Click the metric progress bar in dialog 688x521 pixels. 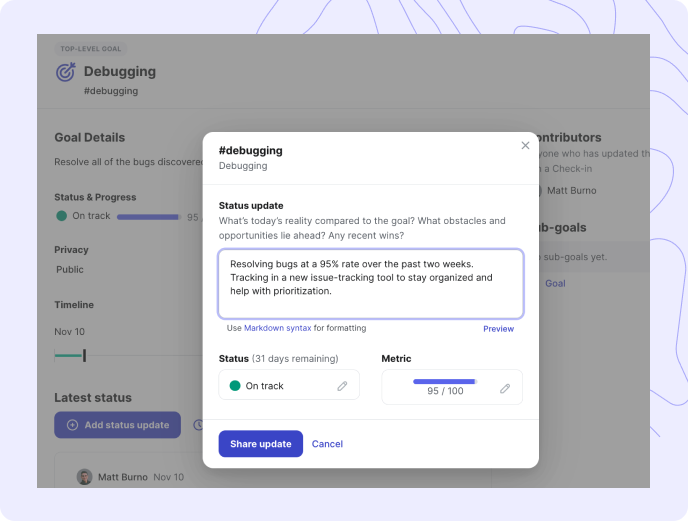(444, 381)
